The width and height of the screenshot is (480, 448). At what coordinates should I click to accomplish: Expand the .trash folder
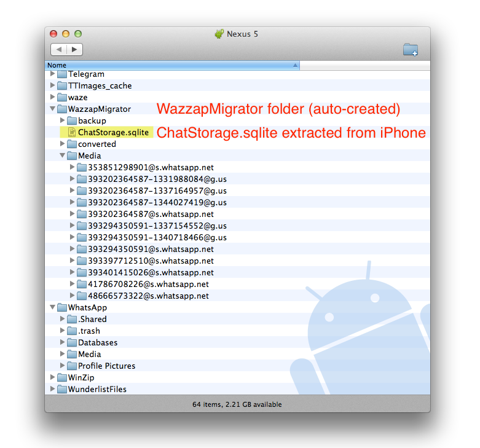[x=62, y=331]
